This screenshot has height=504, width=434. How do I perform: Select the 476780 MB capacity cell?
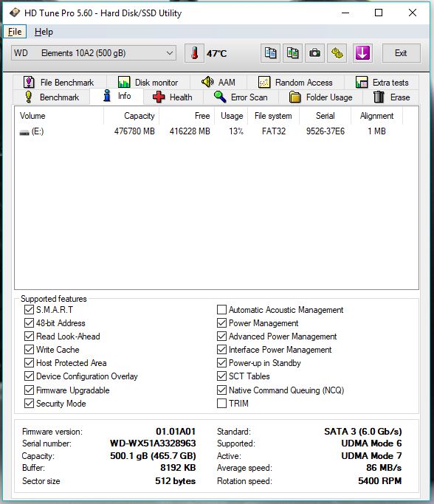(134, 131)
